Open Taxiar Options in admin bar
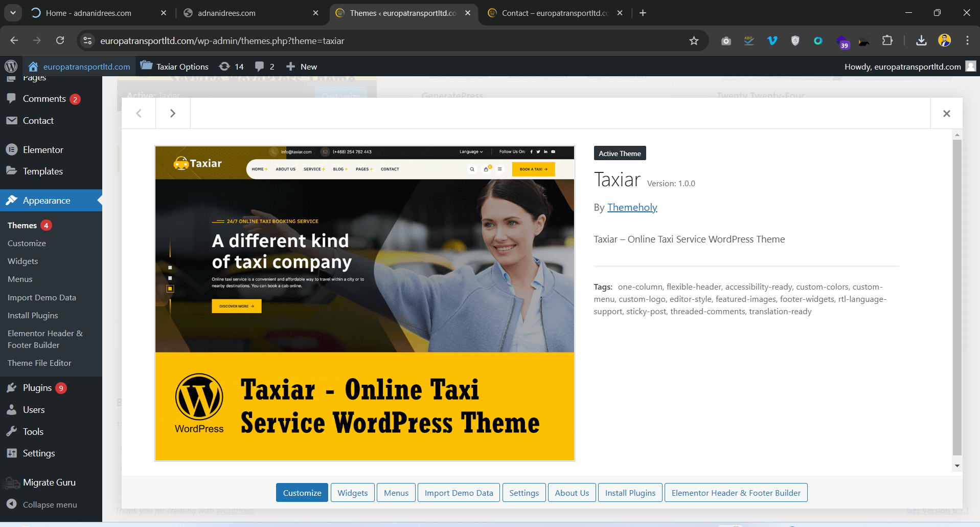 175,67
